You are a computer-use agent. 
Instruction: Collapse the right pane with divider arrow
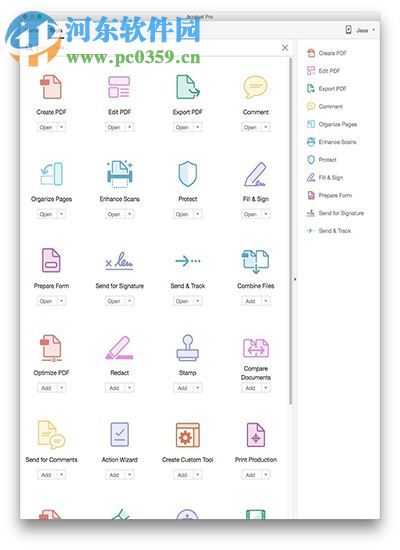[295, 280]
